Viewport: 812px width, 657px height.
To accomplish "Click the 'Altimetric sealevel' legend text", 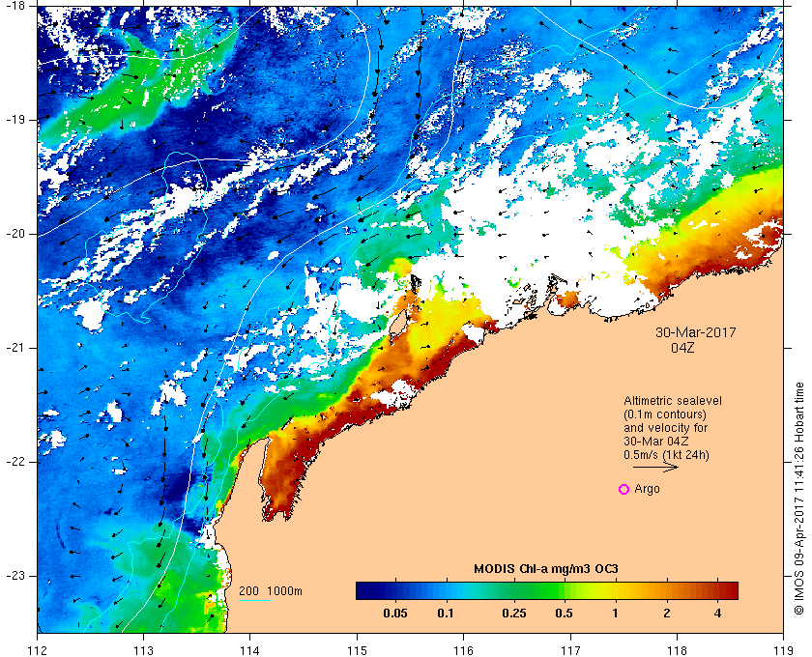I will coord(673,401).
